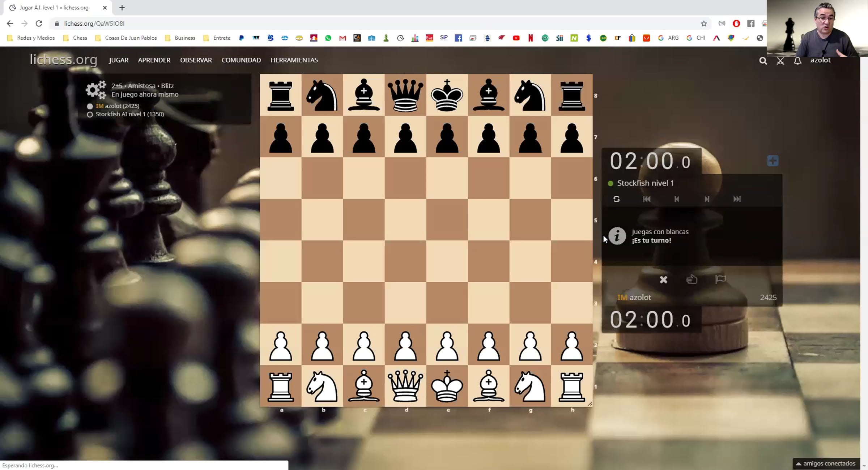The image size is (868, 470).
Task: Jump to the first move
Action: (x=647, y=199)
